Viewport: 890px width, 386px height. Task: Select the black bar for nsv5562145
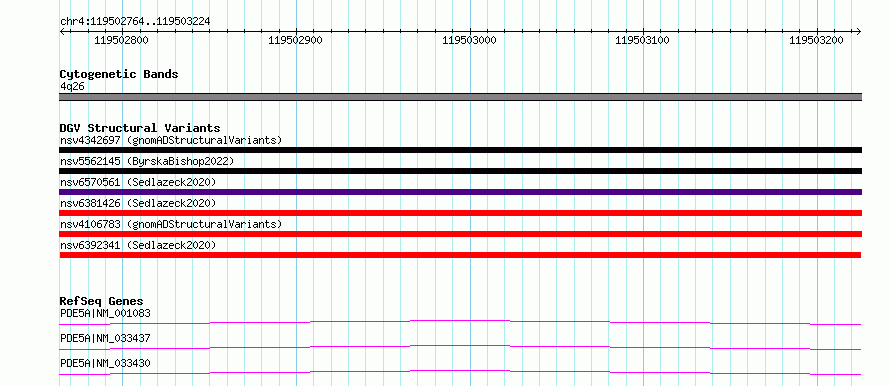pos(461,171)
